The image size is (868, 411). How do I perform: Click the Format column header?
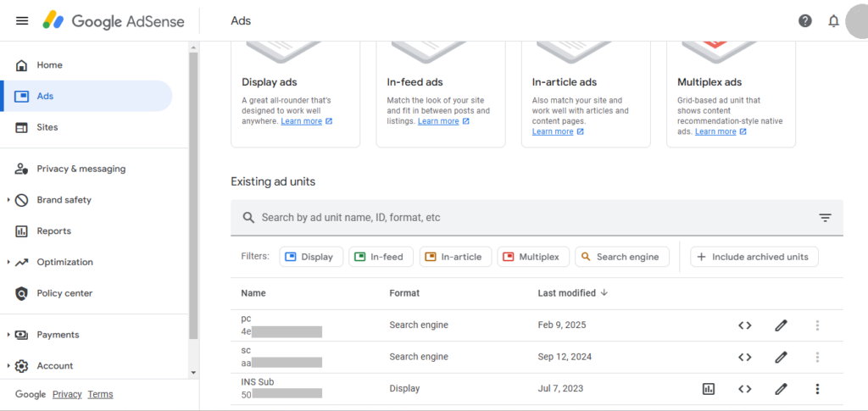(x=404, y=293)
